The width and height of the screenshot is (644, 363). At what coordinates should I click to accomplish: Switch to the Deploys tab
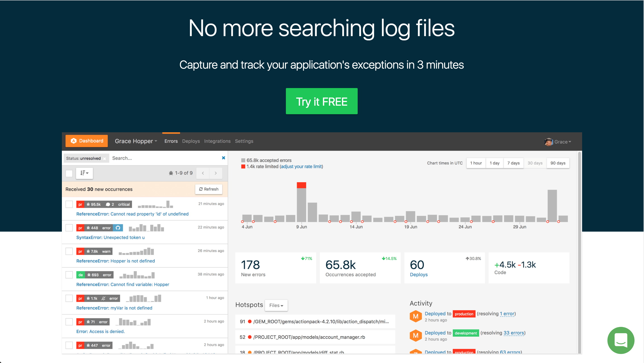point(191,141)
